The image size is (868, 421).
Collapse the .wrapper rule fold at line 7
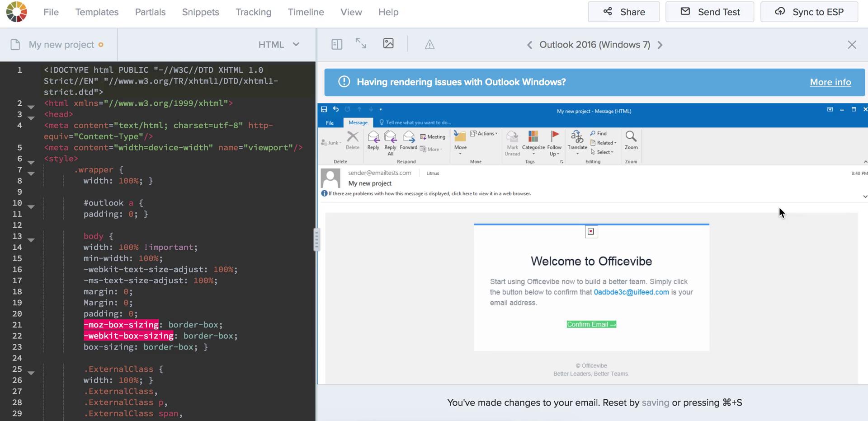pyautogui.click(x=31, y=173)
